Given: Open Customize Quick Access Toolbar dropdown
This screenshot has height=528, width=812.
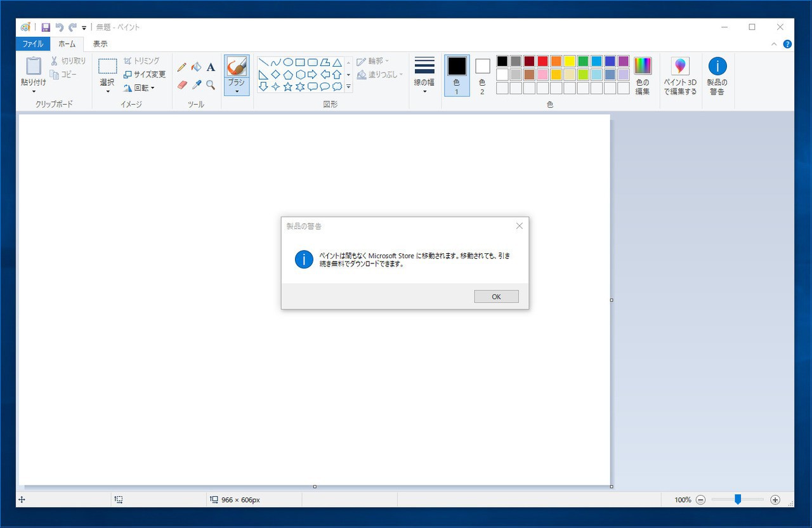Looking at the screenshot, I should coord(84,28).
